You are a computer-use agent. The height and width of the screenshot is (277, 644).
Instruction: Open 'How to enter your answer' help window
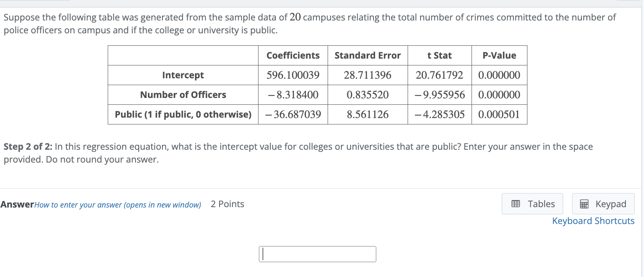click(x=117, y=205)
